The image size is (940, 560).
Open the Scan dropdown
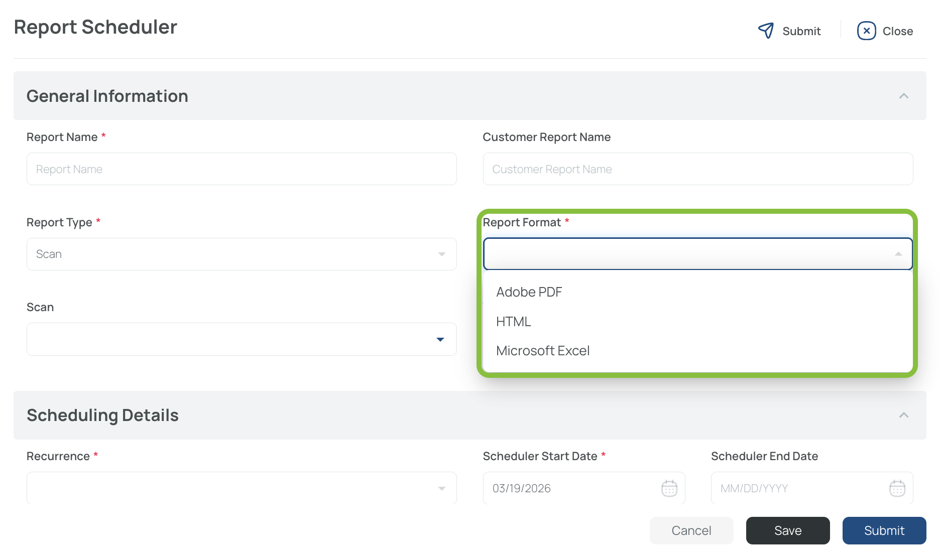coord(242,339)
